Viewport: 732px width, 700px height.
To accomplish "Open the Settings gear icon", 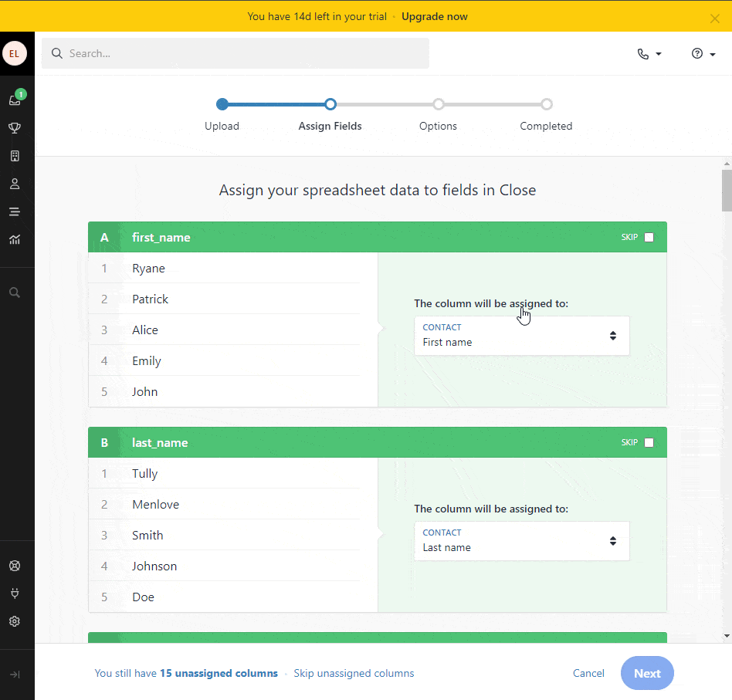I will coord(15,621).
